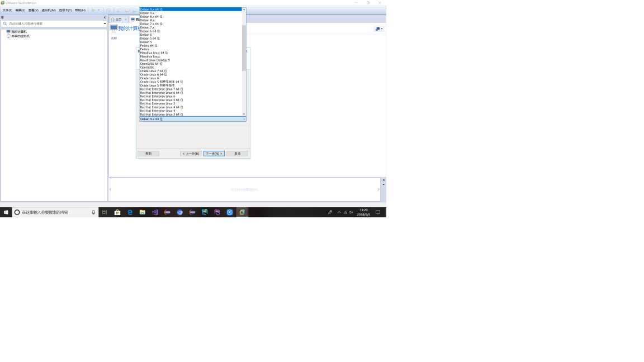
Task: Cancel the wizard with 取消 button
Action: click(x=238, y=154)
